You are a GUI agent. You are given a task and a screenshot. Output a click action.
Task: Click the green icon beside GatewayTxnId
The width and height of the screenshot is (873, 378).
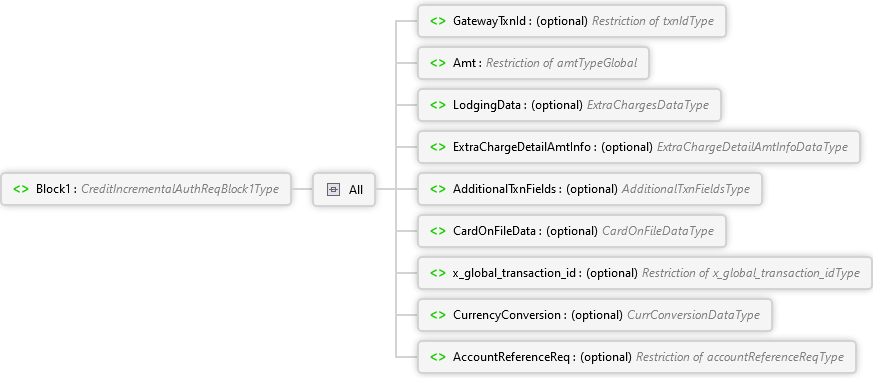[438, 21]
